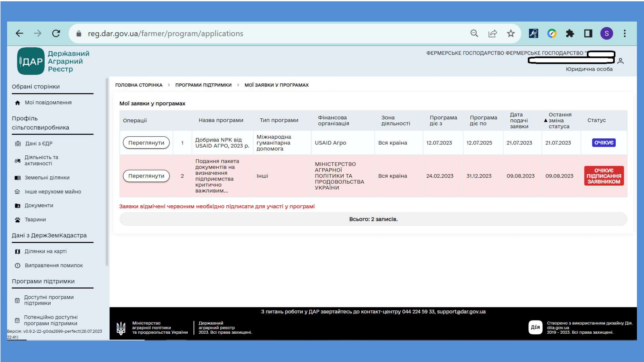This screenshot has height=362, width=644.
Task: Open browser extensions puzzle icon
Action: [x=570, y=33]
